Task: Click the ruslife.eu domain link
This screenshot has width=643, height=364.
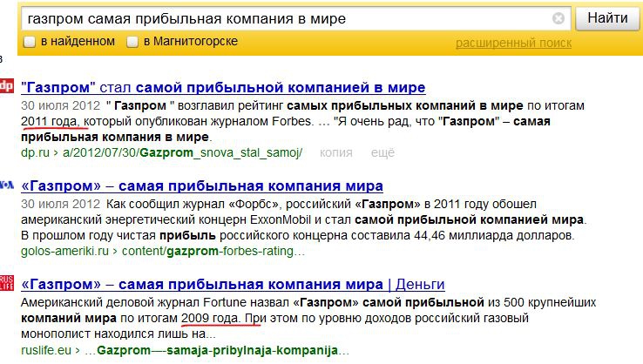Action: (x=46, y=350)
